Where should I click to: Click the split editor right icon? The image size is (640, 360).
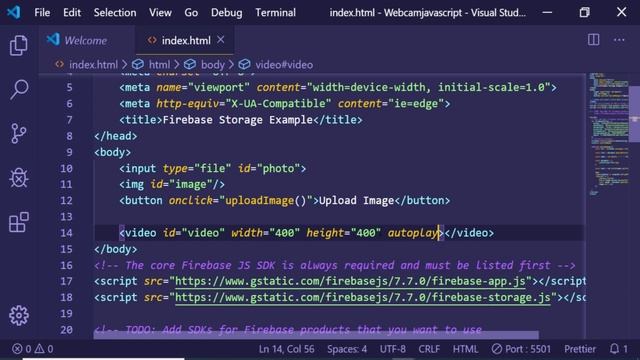(593, 40)
